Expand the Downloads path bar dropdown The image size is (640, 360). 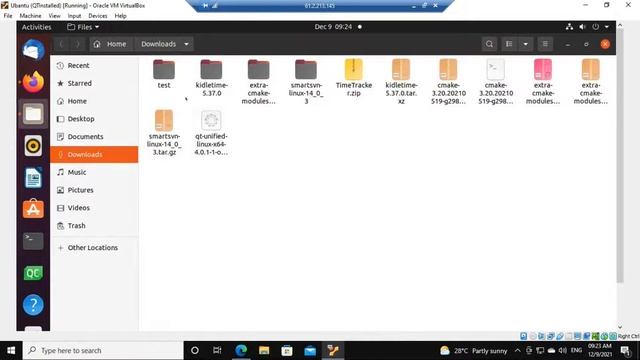(x=186, y=44)
